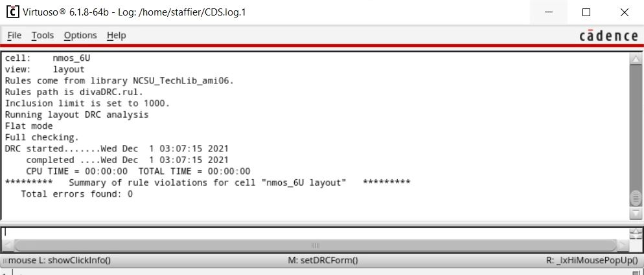644x275 pixels.
Task: Open the Options menu
Action: tap(80, 36)
